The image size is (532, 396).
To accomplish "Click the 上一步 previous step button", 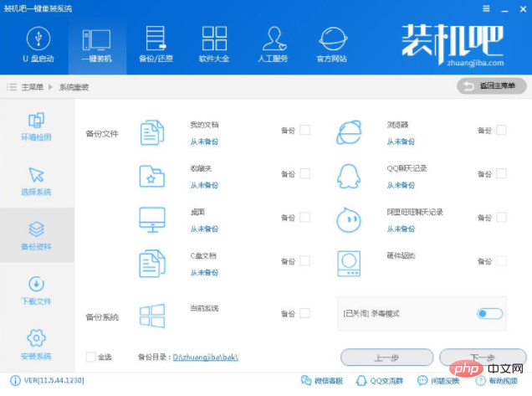I will click(x=386, y=357).
